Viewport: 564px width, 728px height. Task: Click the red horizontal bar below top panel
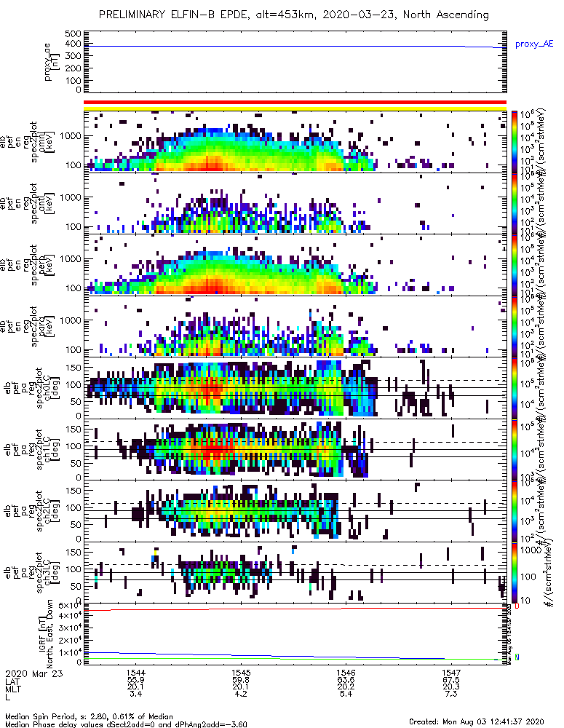click(x=295, y=102)
